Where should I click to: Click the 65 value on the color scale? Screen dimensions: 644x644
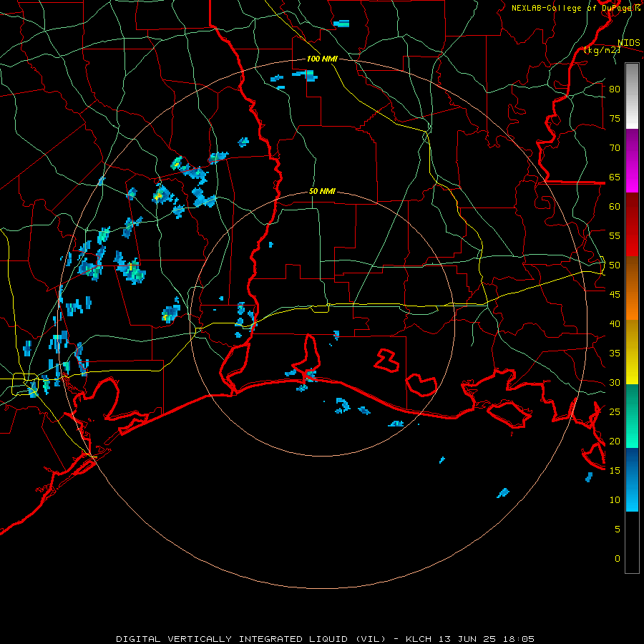tap(615, 177)
